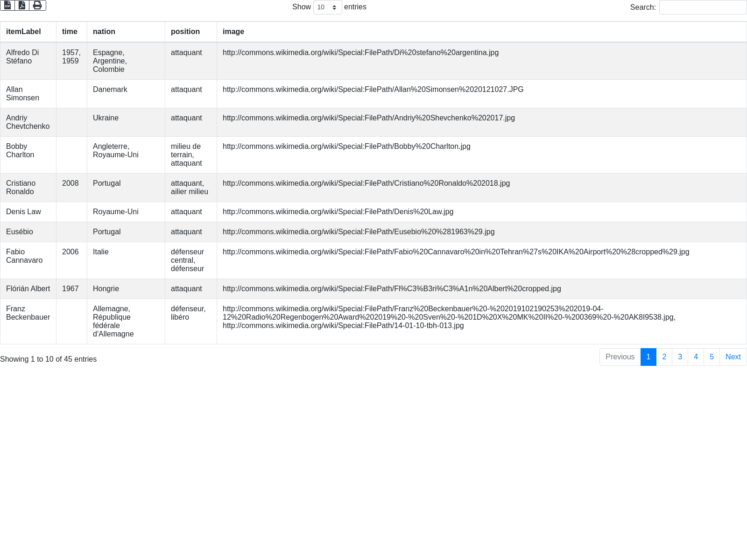This screenshot has height=560, width=747.
Task: Click the Next pagination button
Action: [x=733, y=357]
